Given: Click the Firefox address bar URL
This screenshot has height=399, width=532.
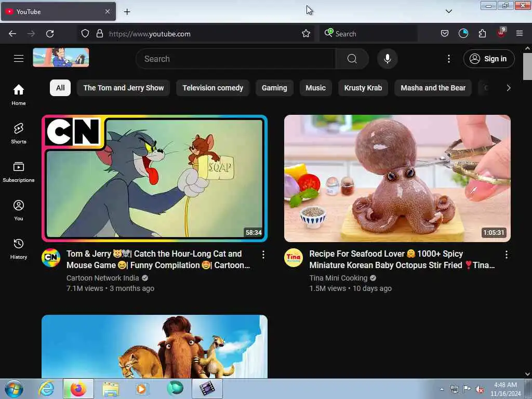Looking at the screenshot, I should tap(150, 34).
